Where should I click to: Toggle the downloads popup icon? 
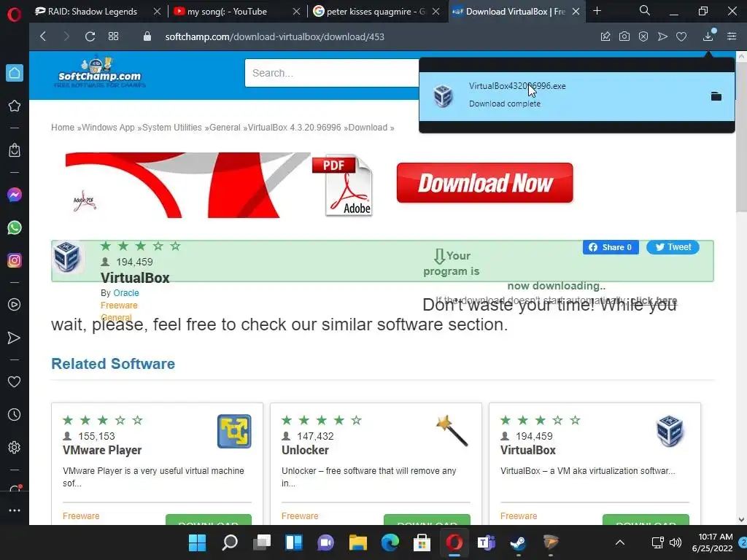click(x=708, y=36)
